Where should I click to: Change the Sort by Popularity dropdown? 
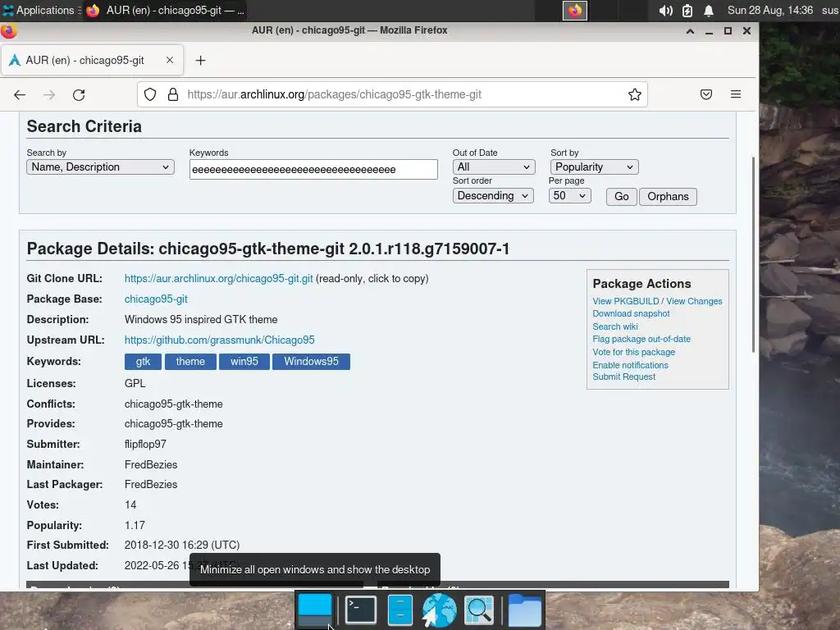click(594, 167)
